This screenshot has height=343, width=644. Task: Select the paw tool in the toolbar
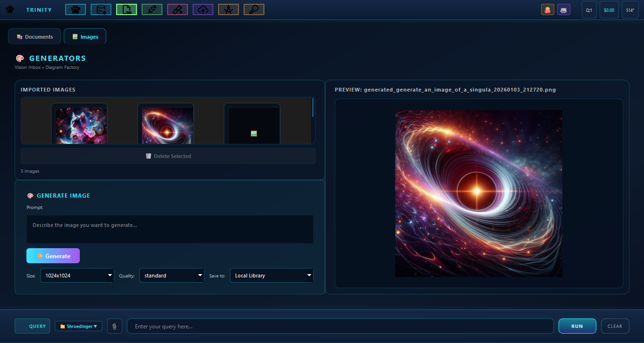[x=75, y=9]
